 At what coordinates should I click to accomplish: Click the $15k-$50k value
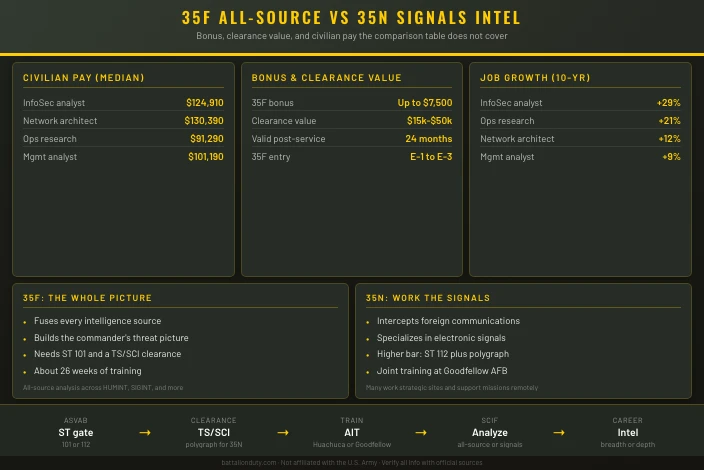pos(429,121)
